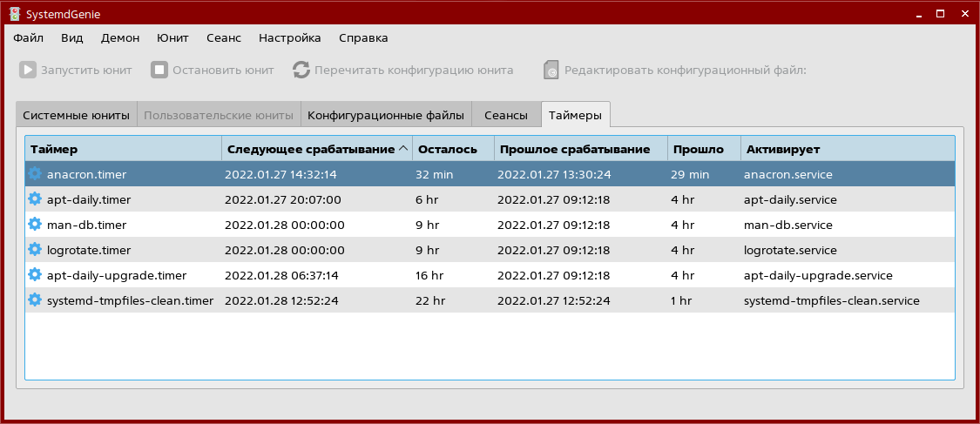The image size is (980, 424).
Task: Click the gear icon beside anacron.timer
Action: click(x=35, y=174)
